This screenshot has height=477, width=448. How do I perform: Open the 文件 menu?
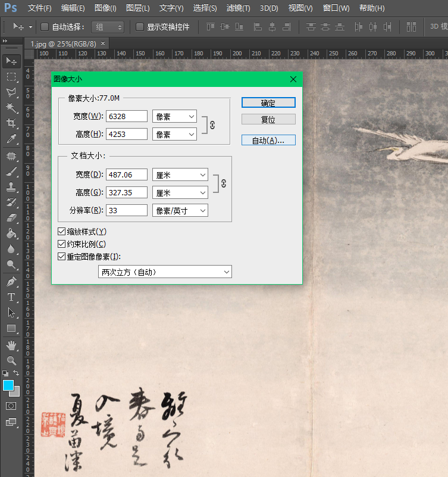(x=39, y=8)
